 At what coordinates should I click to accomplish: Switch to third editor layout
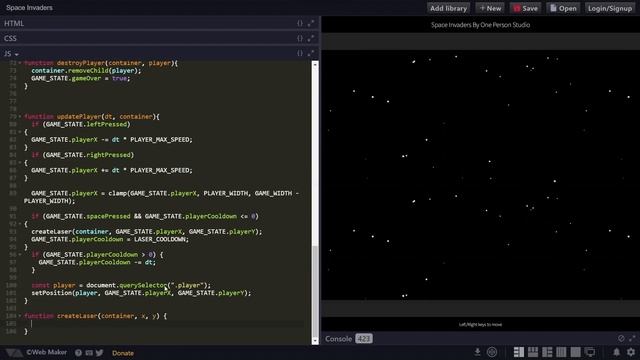click(547, 352)
